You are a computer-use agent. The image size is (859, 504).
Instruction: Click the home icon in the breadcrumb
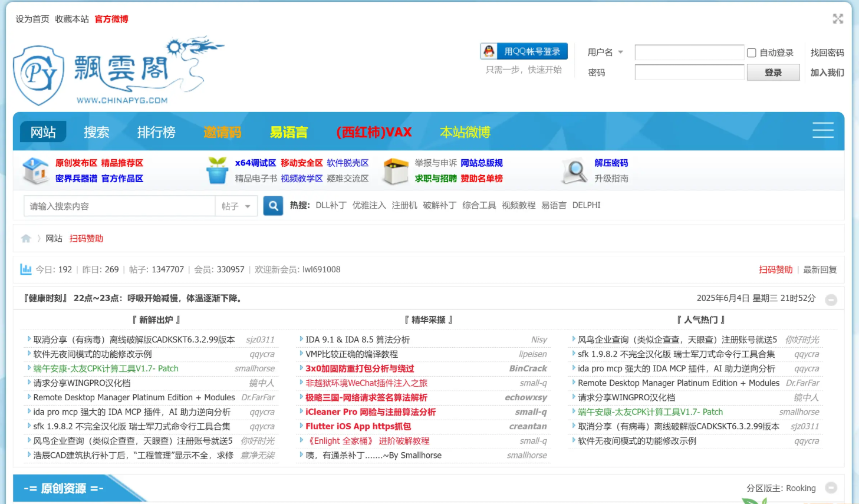pyautogui.click(x=26, y=238)
